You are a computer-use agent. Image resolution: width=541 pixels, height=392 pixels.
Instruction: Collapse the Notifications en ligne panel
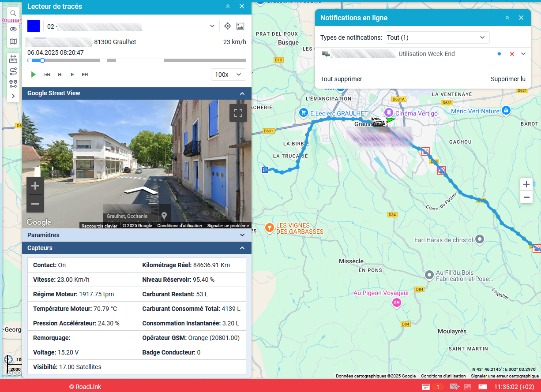507,18
